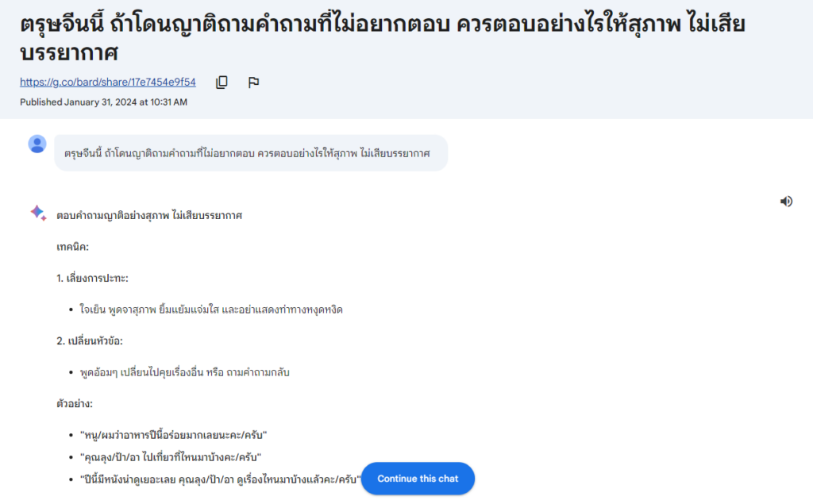Select the '1. เลี่ยงการปะทะ:' heading

point(92,278)
